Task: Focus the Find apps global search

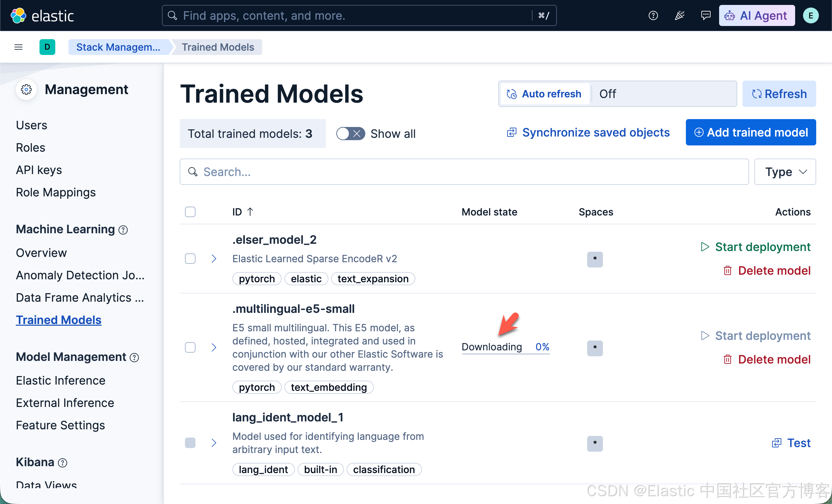Action: pos(359,15)
